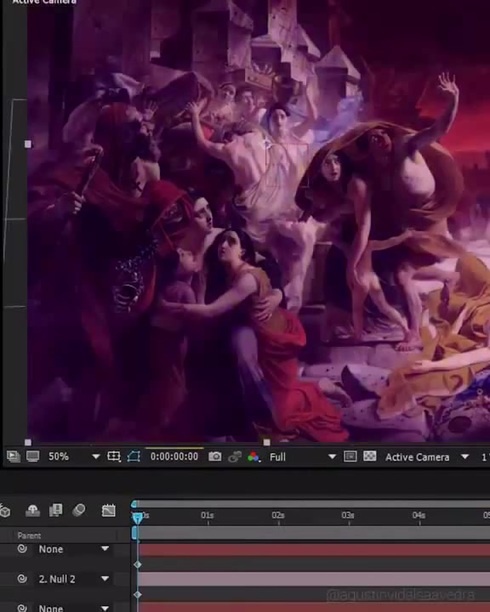Click the blue current time indicator

click(137, 518)
